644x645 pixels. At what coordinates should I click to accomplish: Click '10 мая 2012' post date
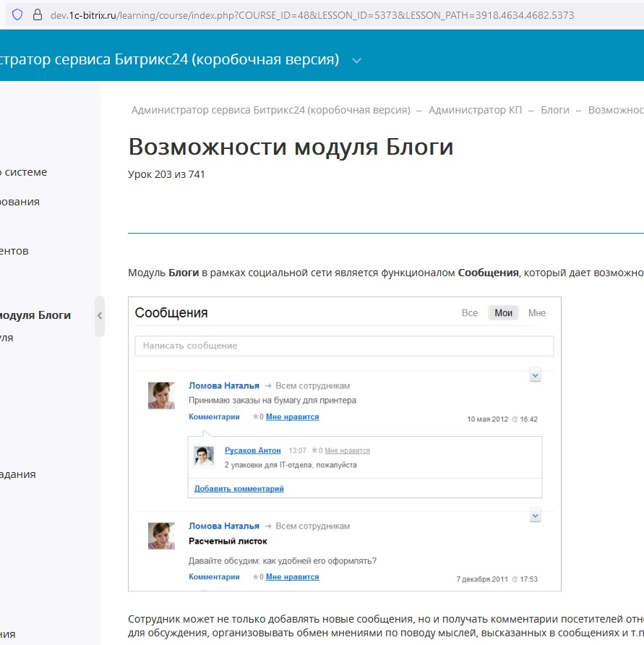[x=487, y=419]
